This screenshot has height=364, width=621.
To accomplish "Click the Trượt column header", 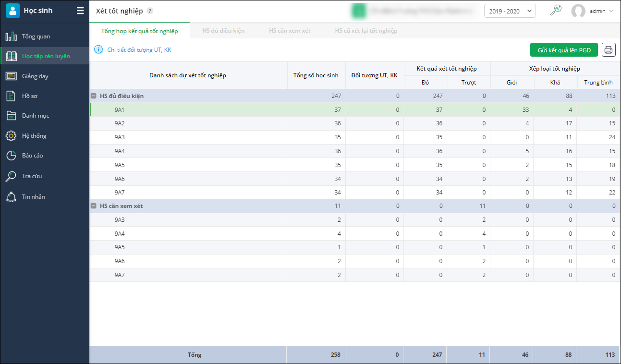I will [469, 83].
